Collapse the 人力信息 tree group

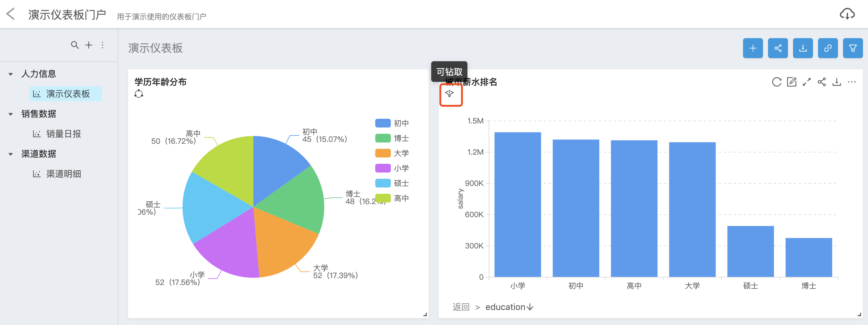click(x=11, y=74)
